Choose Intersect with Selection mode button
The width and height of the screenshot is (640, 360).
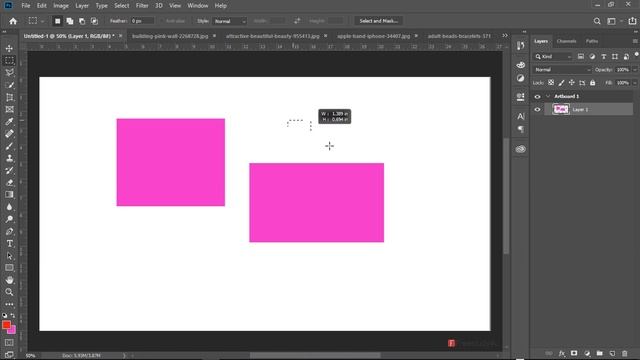(94, 21)
